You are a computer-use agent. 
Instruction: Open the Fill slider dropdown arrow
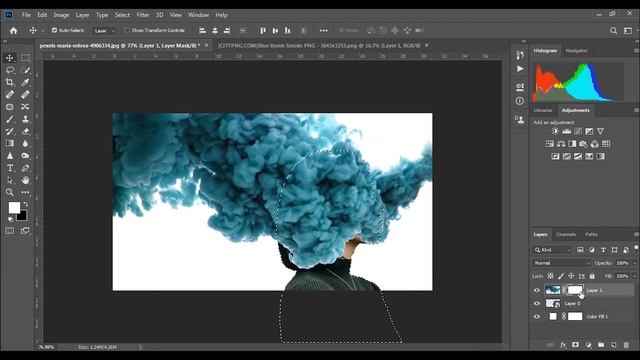pyautogui.click(x=635, y=276)
